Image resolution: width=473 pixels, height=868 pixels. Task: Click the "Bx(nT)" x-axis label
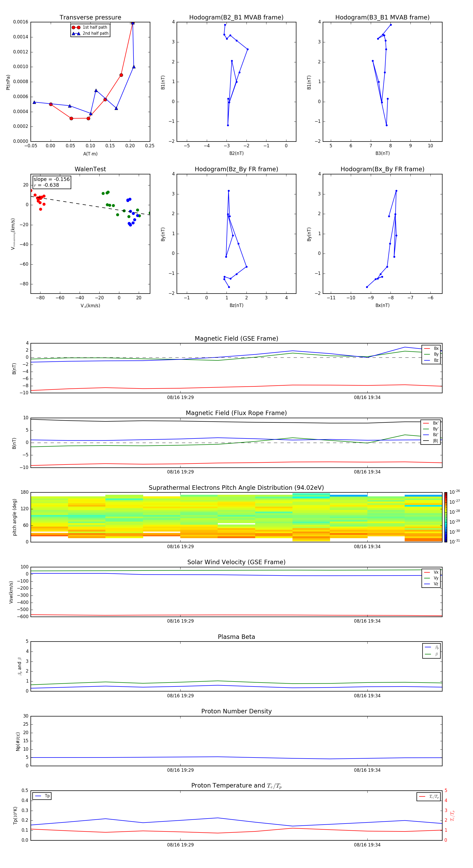point(382,306)
